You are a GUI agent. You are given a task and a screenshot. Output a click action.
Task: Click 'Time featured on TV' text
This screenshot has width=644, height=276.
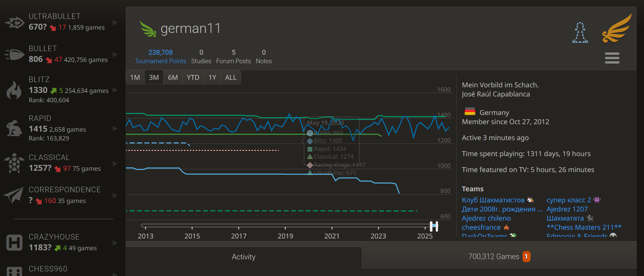(528, 169)
